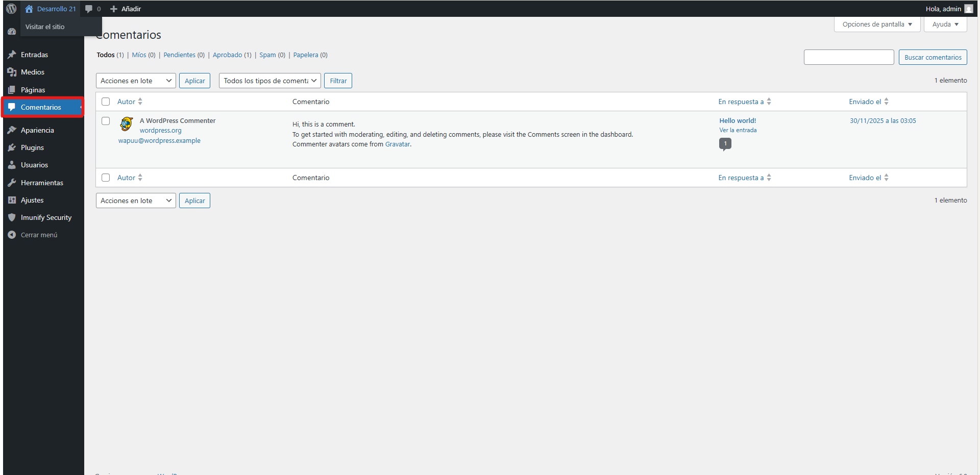
Task: Click the comments bubble icon in admin bar
Action: click(x=89, y=9)
